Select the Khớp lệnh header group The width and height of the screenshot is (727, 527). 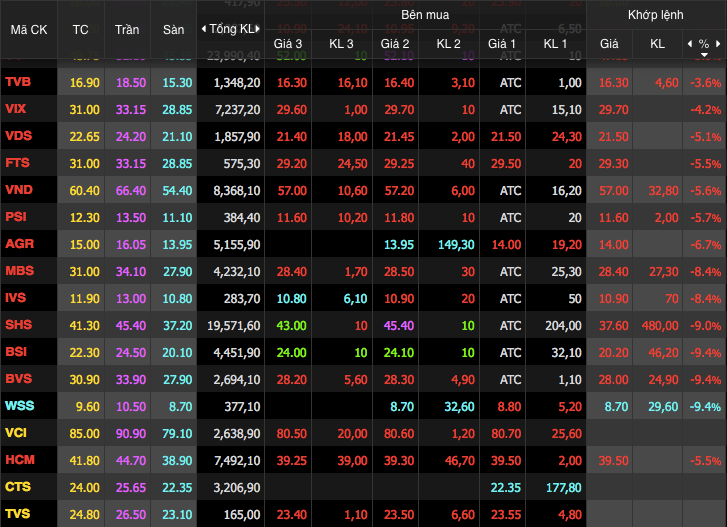(x=655, y=16)
